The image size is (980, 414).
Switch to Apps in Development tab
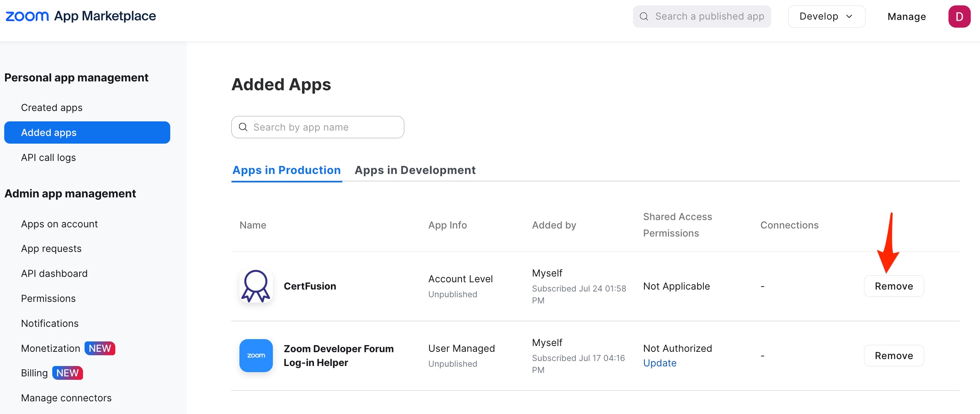415,170
